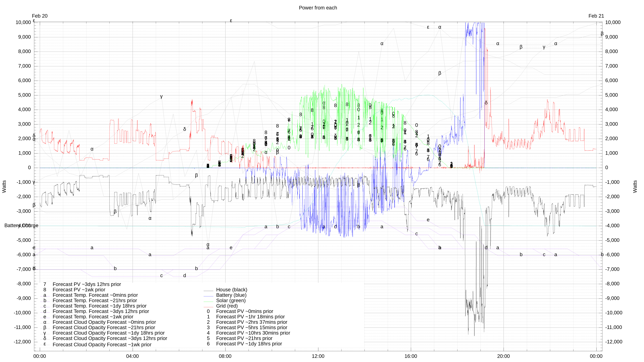Click the left axis '0' label

pos(30,168)
